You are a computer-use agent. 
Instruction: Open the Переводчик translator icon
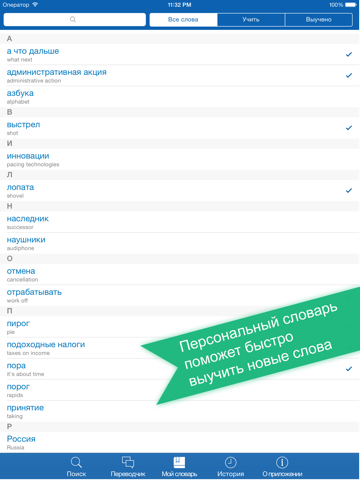128,462
